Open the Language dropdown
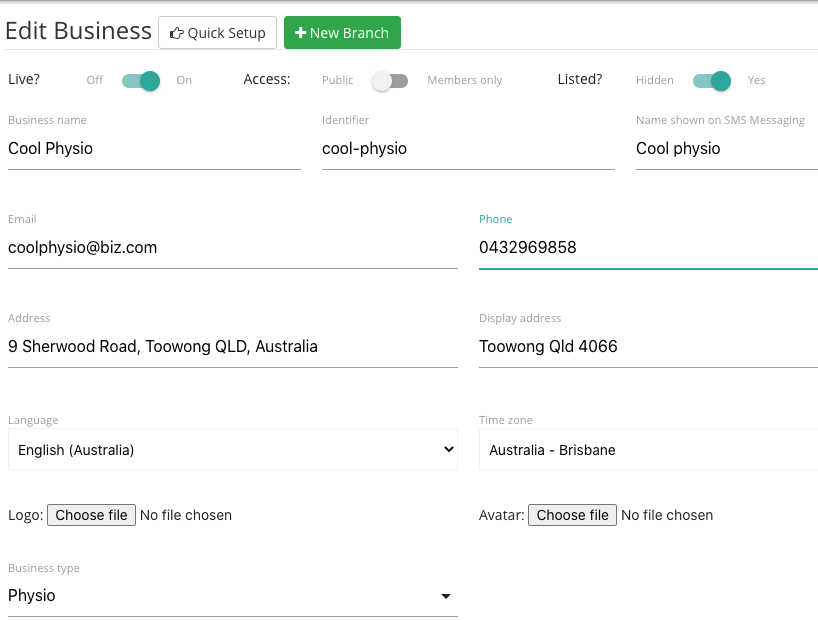Image resolution: width=818 pixels, height=620 pixels. tap(233, 449)
